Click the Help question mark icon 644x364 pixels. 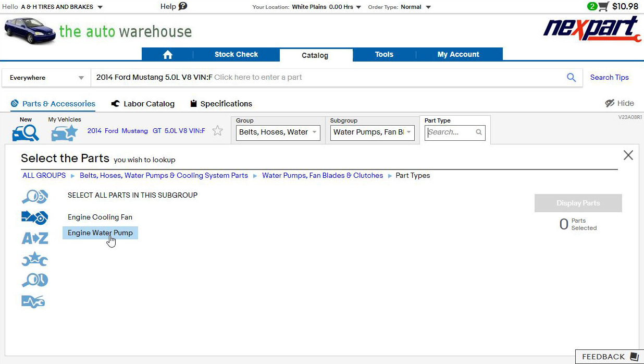[183, 6]
